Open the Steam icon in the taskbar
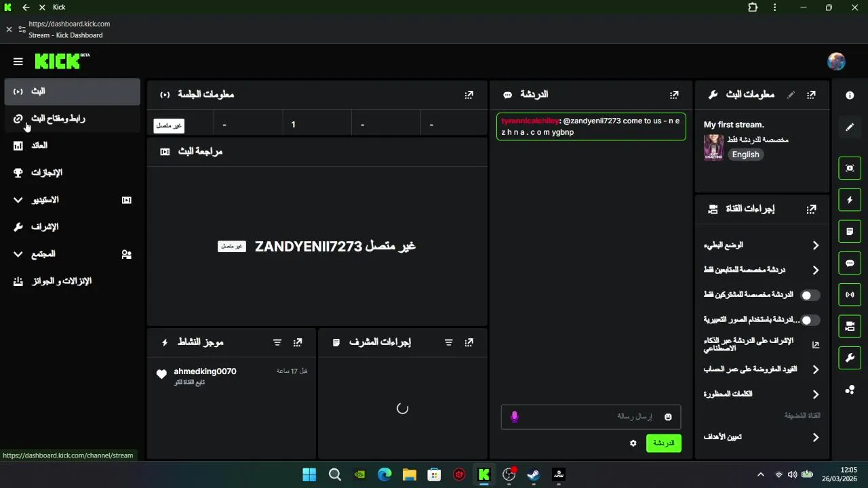The width and height of the screenshot is (868, 488). [534, 474]
